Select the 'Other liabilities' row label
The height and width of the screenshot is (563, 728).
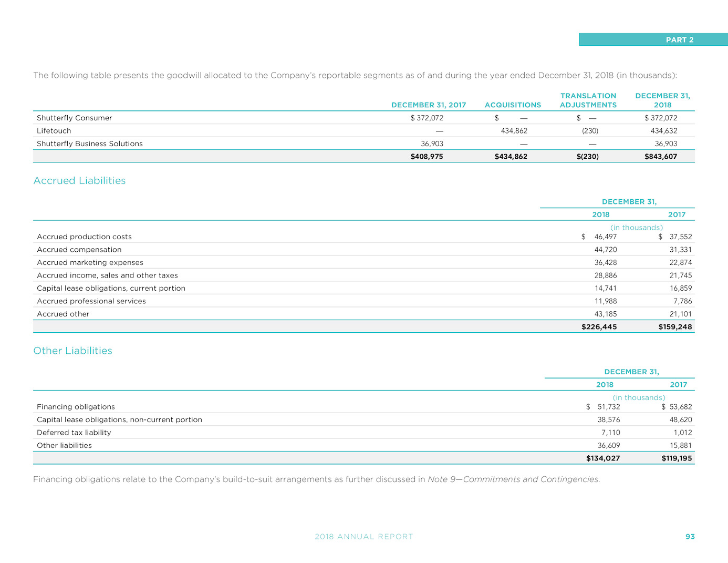(64, 445)
